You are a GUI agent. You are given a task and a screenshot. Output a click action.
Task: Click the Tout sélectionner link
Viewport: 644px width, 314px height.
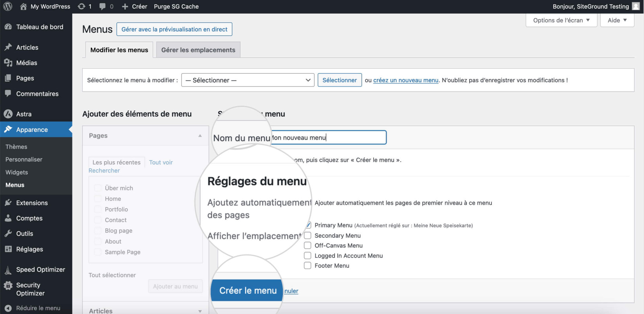pos(112,275)
